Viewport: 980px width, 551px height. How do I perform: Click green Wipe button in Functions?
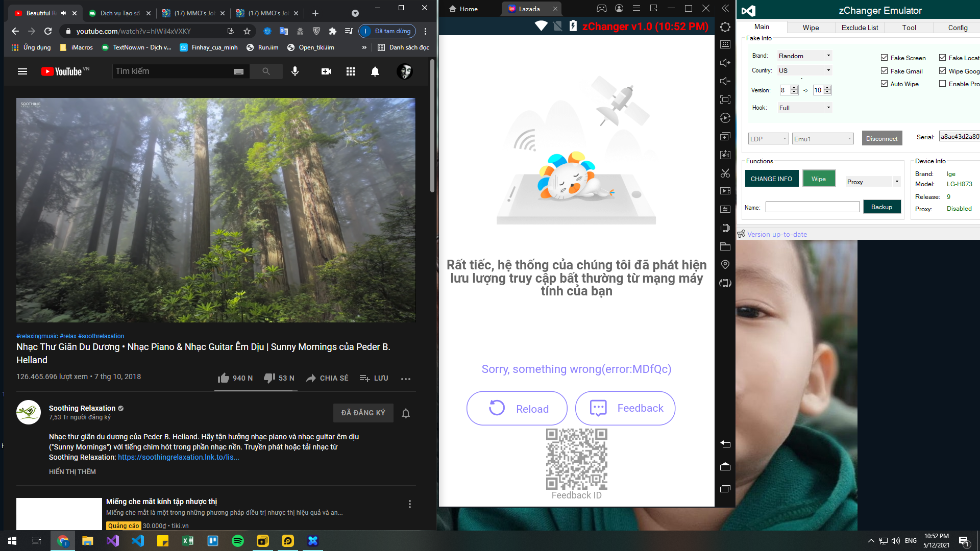pos(819,179)
